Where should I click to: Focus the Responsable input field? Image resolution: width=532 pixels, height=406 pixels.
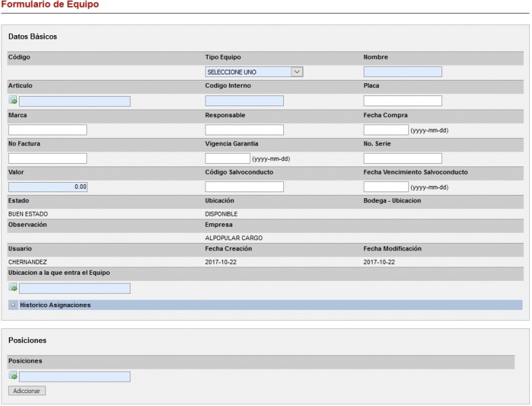[244, 130]
